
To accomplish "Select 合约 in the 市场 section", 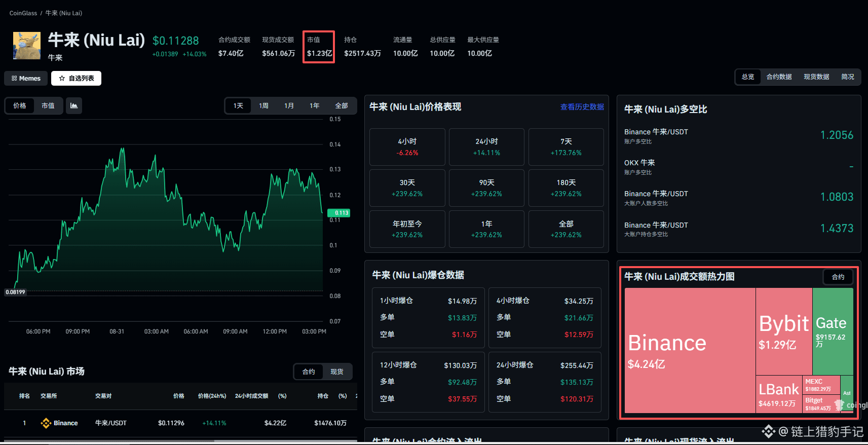I will click(309, 372).
